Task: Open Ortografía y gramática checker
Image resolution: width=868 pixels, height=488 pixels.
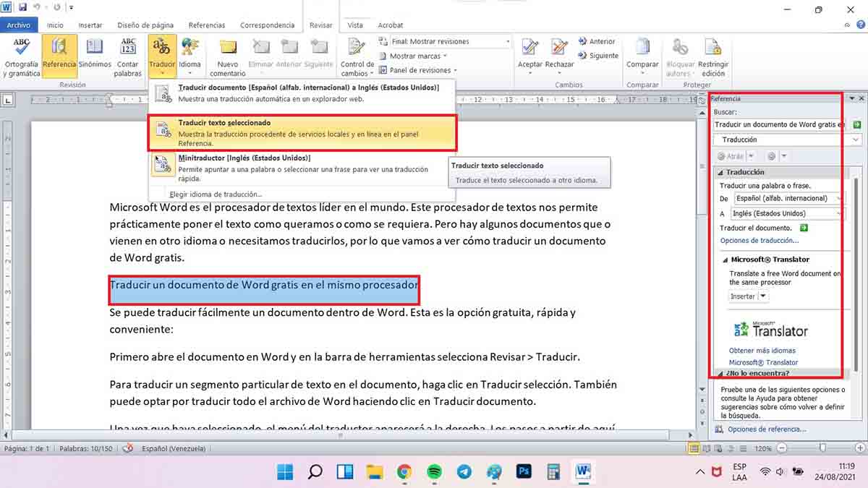Action: (x=21, y=56)
